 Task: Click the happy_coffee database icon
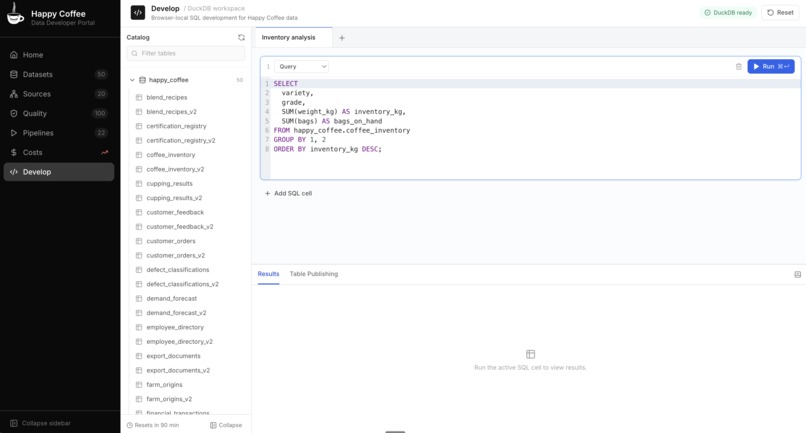click(142, 80)
